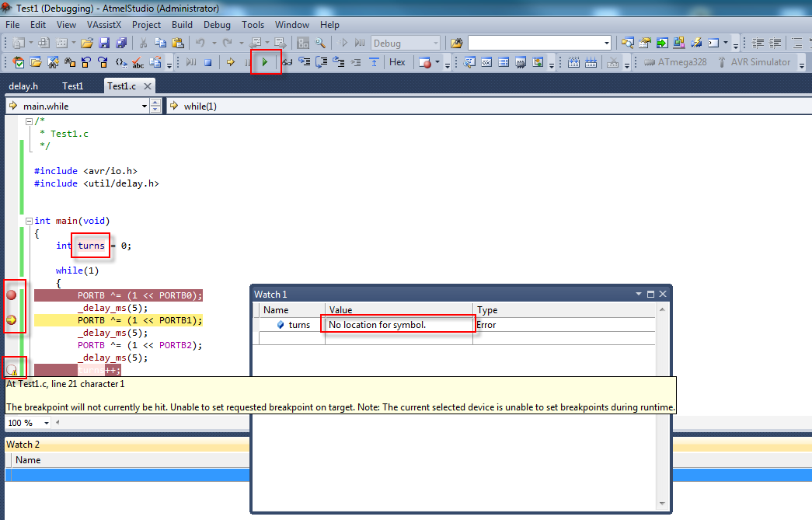The image size is (812, 520).
Task: Click the Undo arrow icon
Action: point(200,43)
